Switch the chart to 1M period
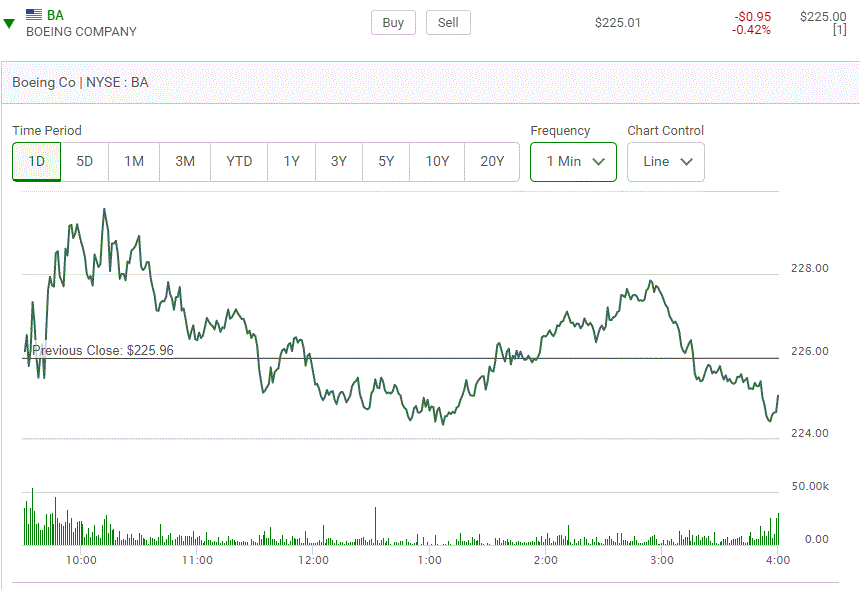This screenshot has width=860, height=590. click(134, 161)
